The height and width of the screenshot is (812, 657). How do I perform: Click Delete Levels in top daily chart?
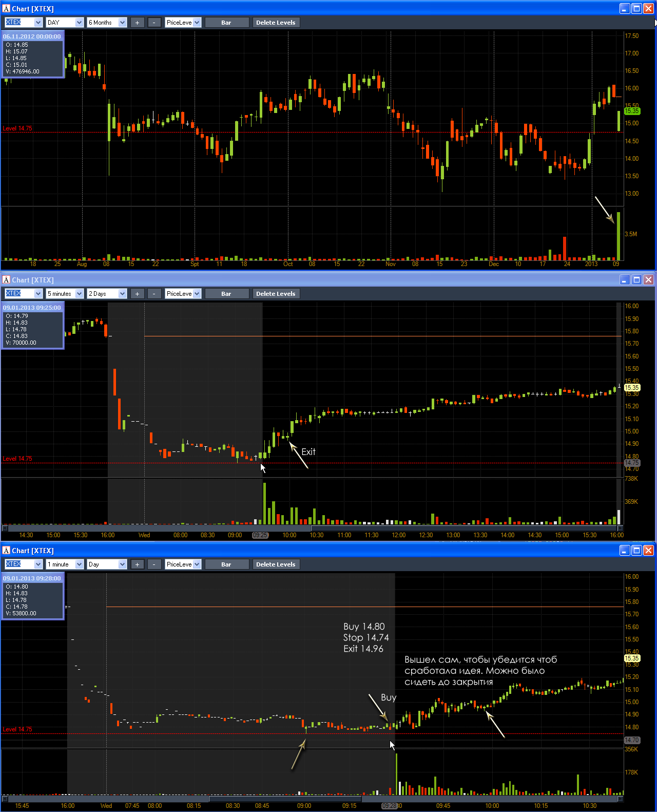[276, 23]
